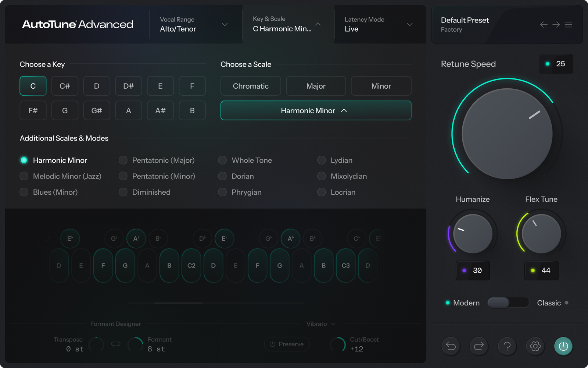Expand the Vibrato section chevron

click(x=333, y=324)
